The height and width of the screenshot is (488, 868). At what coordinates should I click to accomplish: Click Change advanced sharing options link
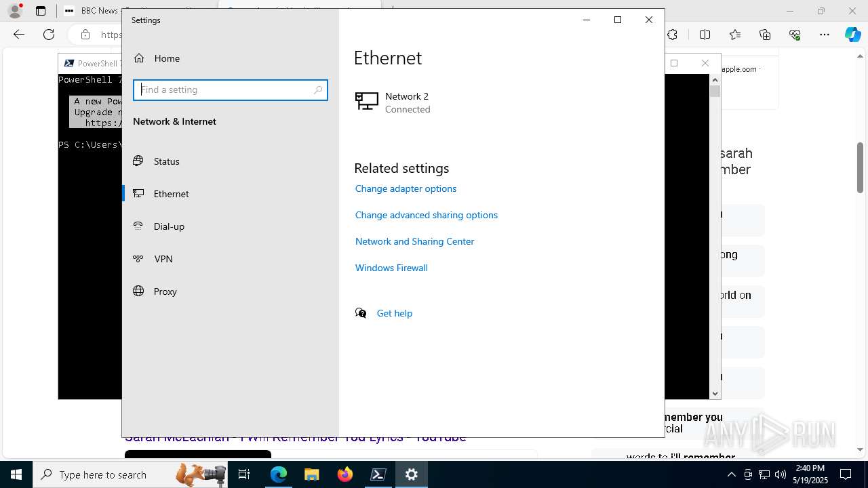(x=427, y=215)
